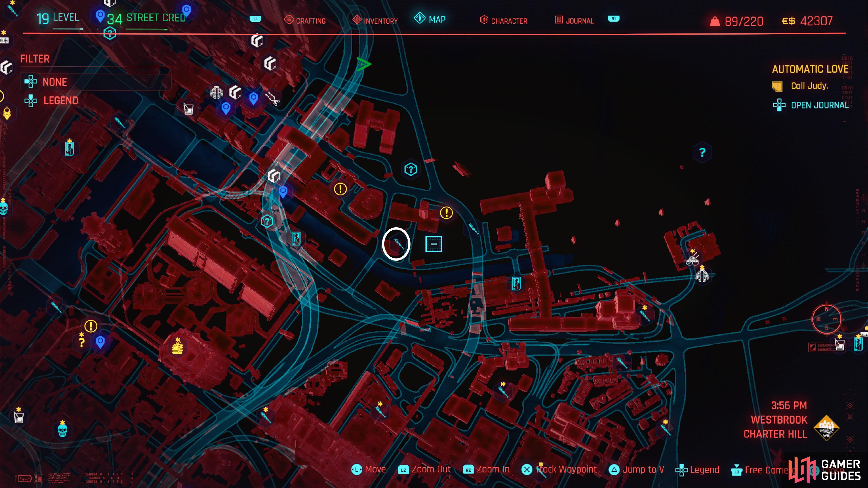The width and height of the screenshot is (868, 488).
Task: Select the exclamation marker above the yellow question mark
Action: click(91, 326)
